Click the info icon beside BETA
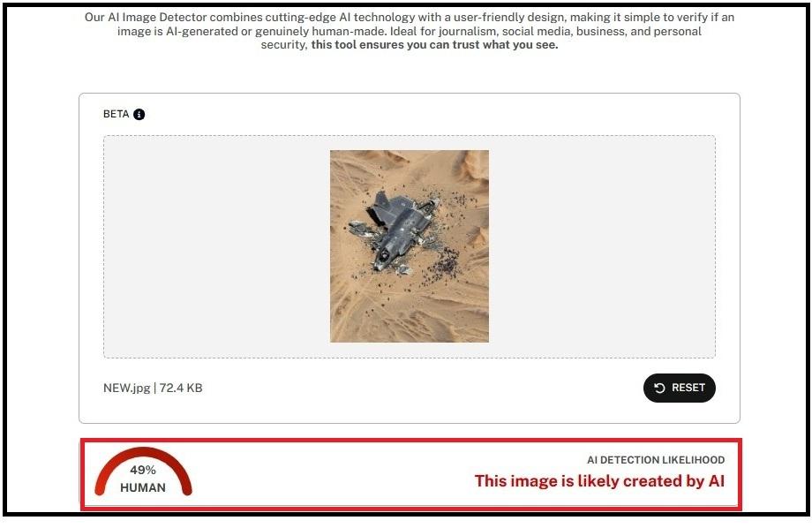 pos(139,115)
